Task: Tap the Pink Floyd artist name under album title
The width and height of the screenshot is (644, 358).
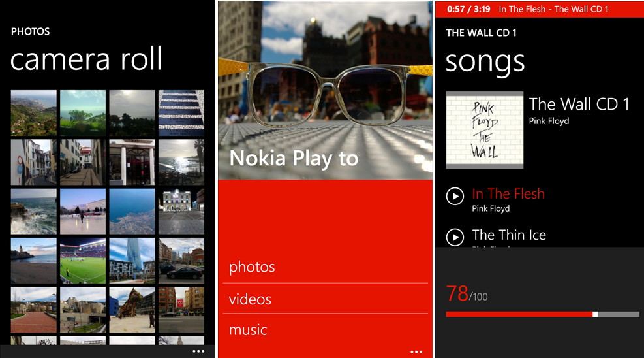Action: (549, 122)
